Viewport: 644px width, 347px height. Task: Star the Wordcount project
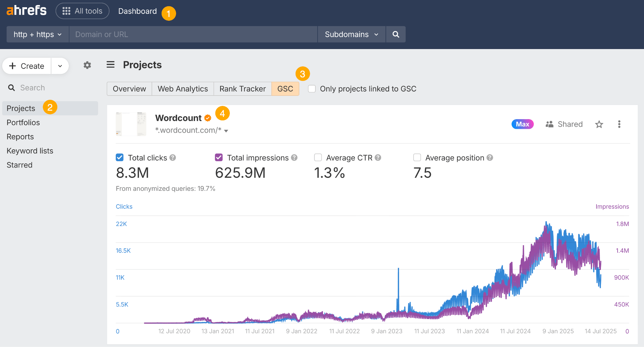pos(599,124)
